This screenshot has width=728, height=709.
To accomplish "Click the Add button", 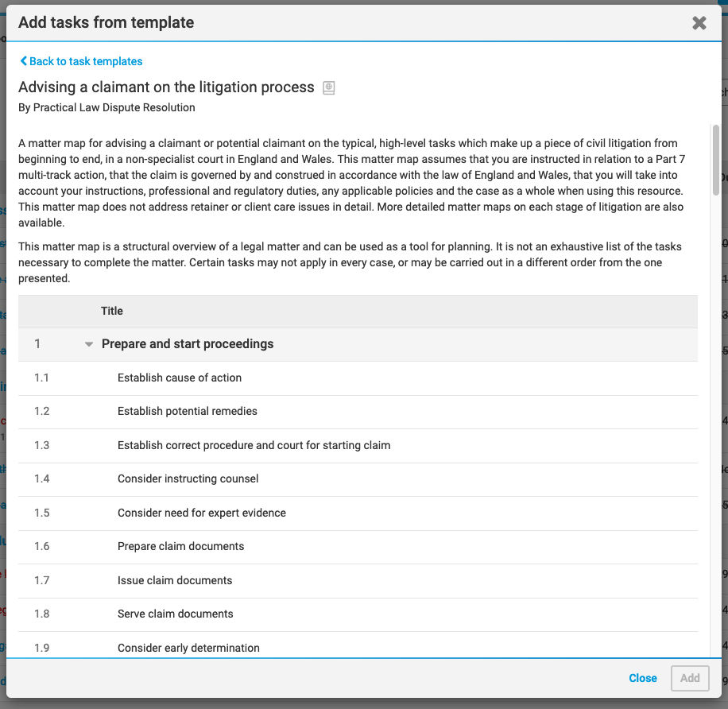I will [x=690, y=678].
